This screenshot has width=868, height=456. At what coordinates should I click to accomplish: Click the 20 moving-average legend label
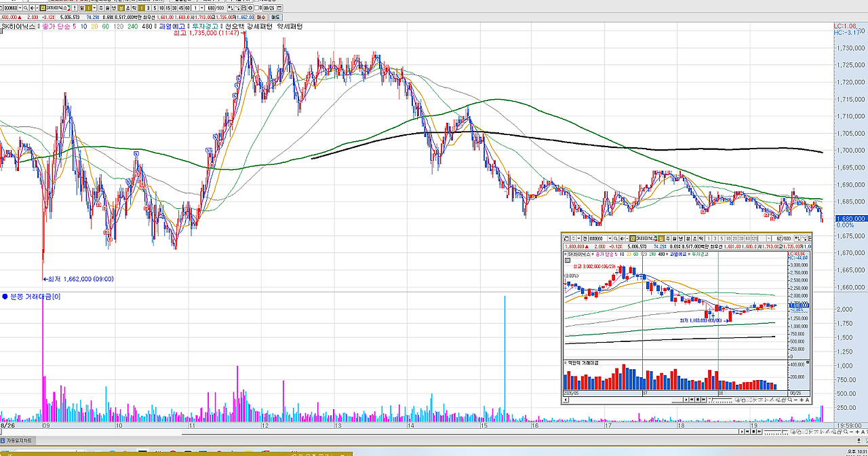[x=94, y=26]
